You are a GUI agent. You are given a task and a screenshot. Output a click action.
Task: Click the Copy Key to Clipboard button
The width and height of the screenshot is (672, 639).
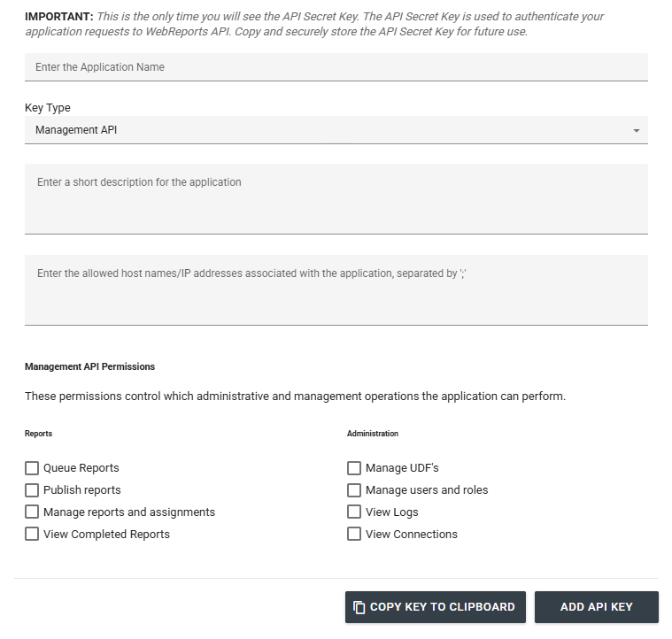(436, 607)
